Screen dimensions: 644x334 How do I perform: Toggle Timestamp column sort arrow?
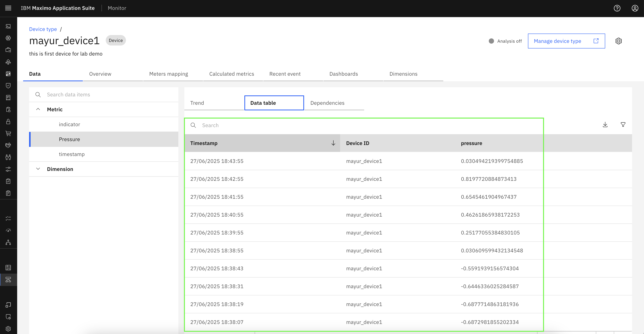[x=333, y=143]
